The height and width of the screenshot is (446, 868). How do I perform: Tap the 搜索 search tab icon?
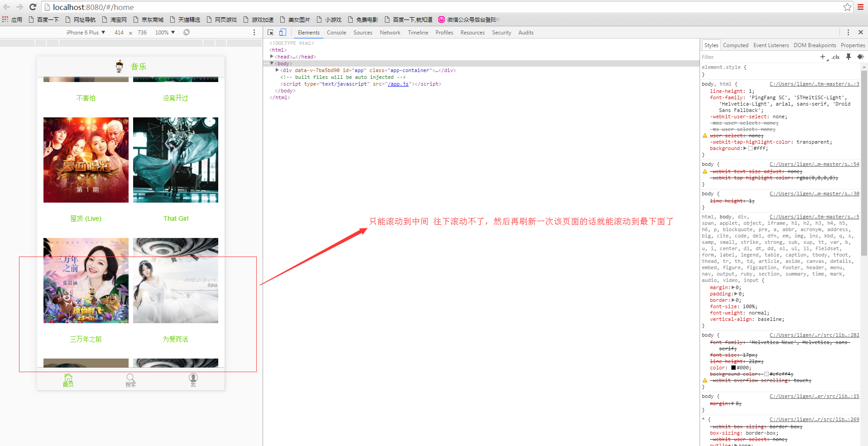(130, 380)
